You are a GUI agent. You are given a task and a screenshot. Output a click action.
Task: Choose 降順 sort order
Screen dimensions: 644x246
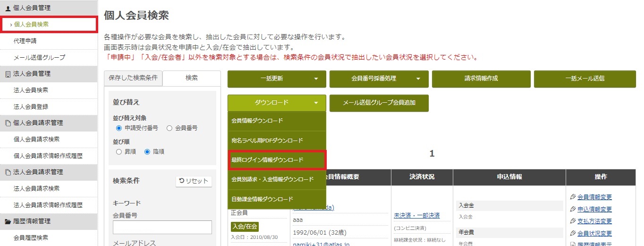tap(147, 152)
